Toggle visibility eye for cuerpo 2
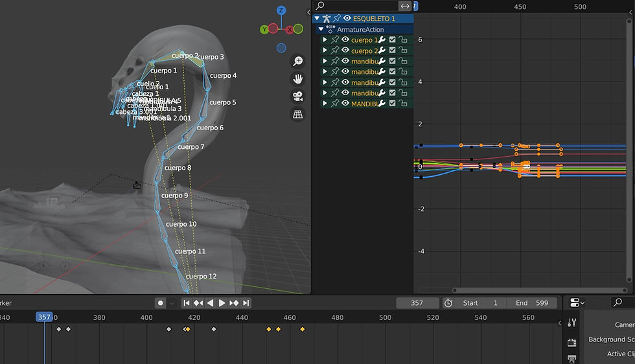 [345, 51]
